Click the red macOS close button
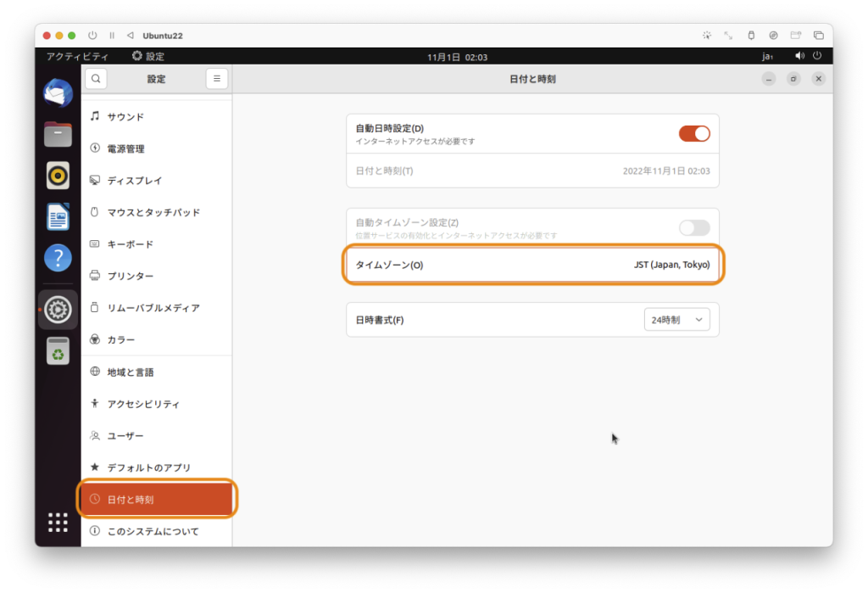Viewport: 868px width, 593px height. coord(47,36)
